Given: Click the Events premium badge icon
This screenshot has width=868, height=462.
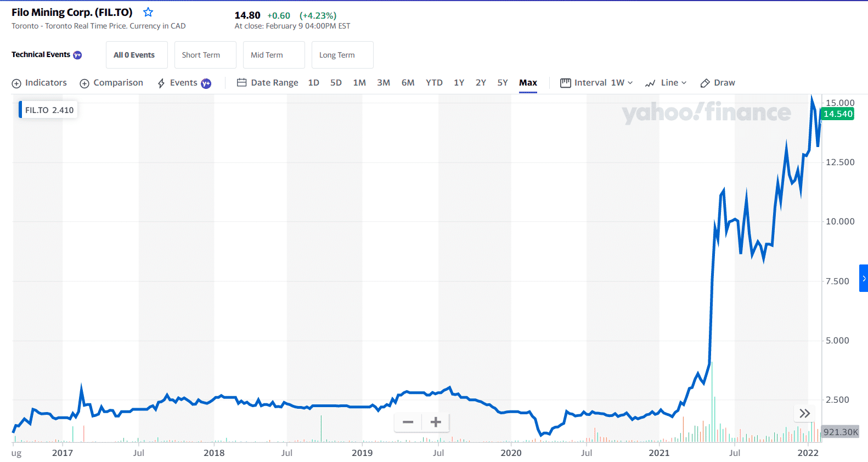Looking at the screenshot, I should [206, 83].
